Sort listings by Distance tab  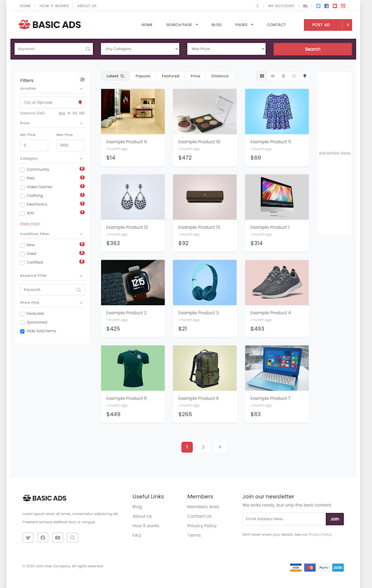point(220,75)
